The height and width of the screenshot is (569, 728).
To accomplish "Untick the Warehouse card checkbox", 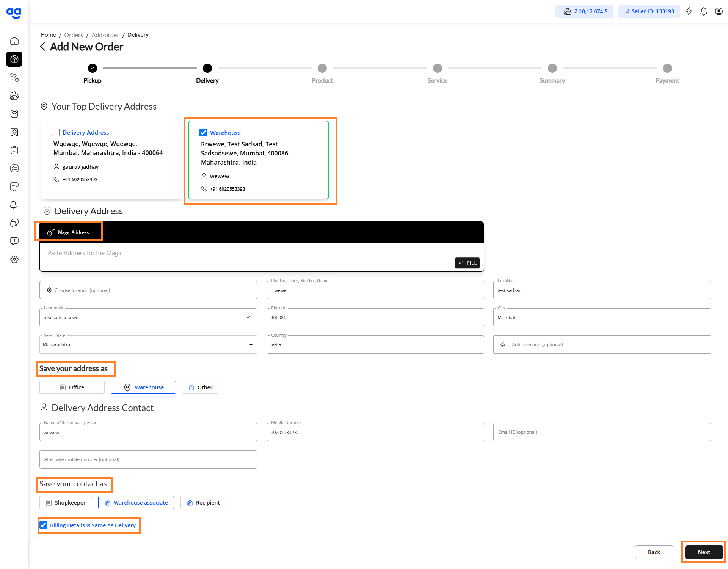I will (203, 133).
